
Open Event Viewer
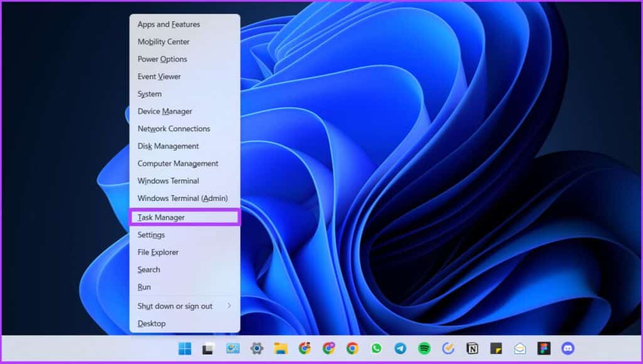pos(158,76)
